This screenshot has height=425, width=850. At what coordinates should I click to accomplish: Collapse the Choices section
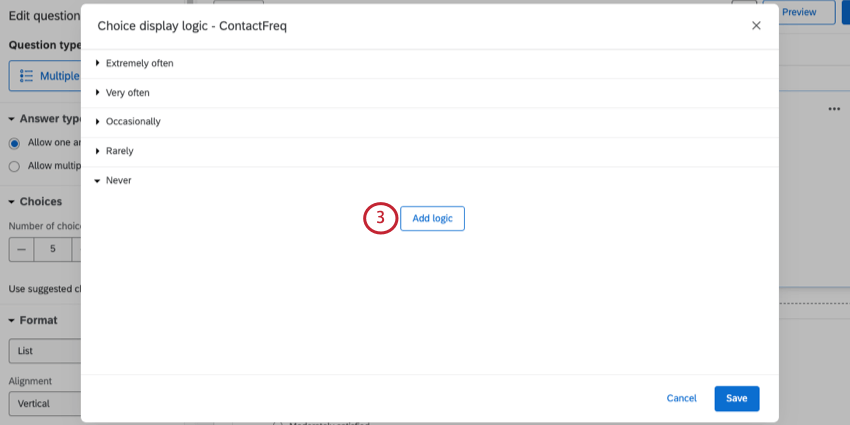(x=11, y=202)
